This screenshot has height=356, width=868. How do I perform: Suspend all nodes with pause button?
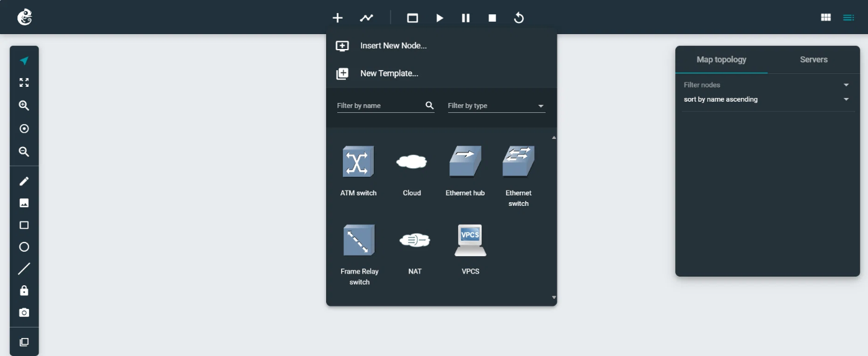(466, 18)
